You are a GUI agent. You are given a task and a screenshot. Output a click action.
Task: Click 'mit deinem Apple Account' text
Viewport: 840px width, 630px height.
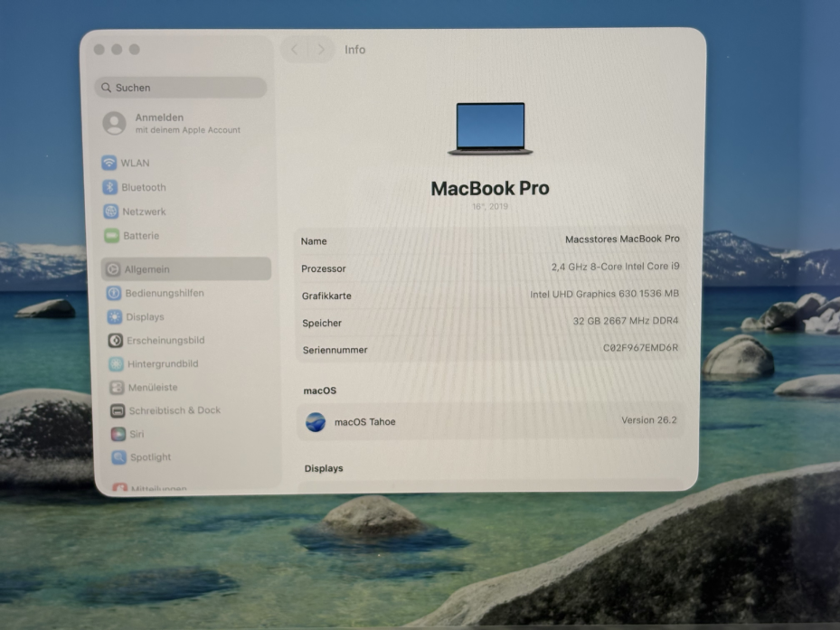click(187, 130)
